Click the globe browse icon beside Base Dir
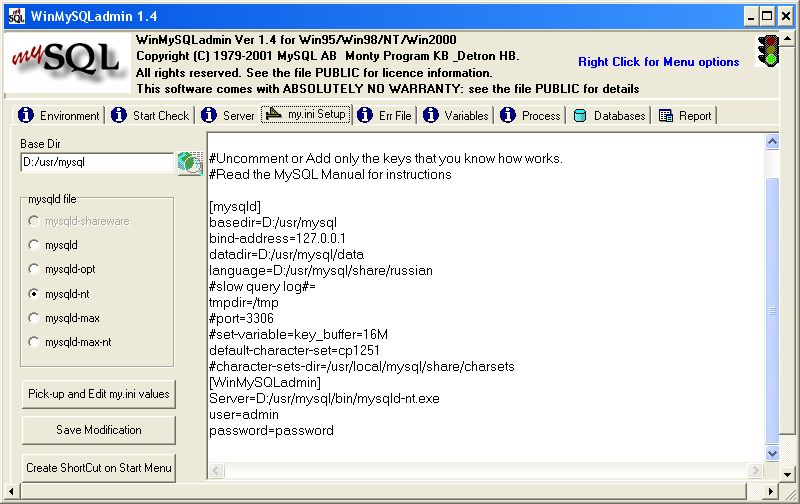This screenshot has height=504, width=800. [x=190, y=163]
